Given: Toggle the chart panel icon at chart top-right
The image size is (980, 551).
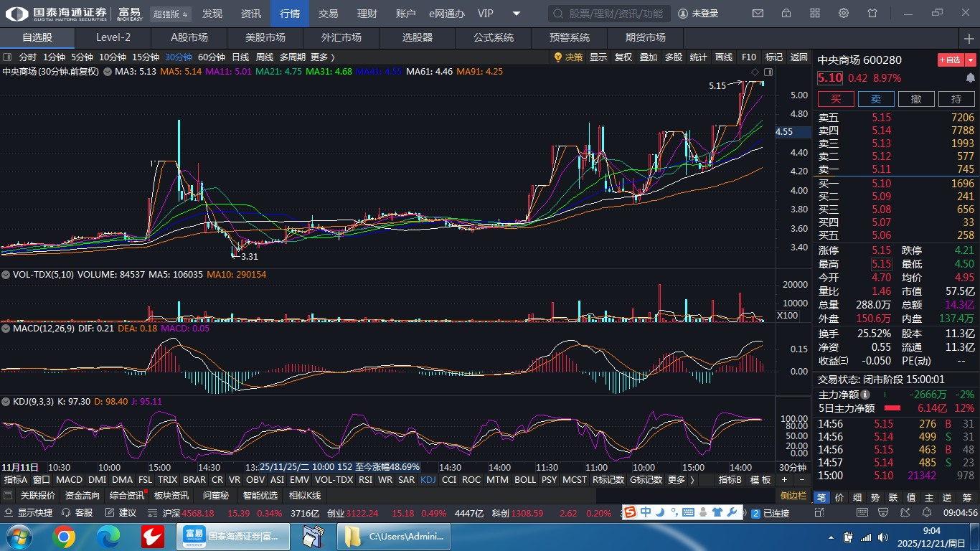Looking at the screenshot, I should click(768, 72).
